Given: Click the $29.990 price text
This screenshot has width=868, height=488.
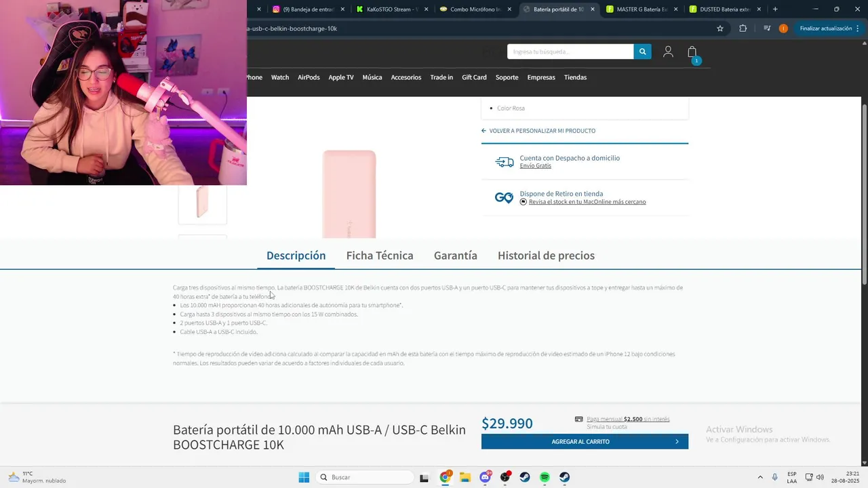Looking at the screenshot, I should pos(507,424).
